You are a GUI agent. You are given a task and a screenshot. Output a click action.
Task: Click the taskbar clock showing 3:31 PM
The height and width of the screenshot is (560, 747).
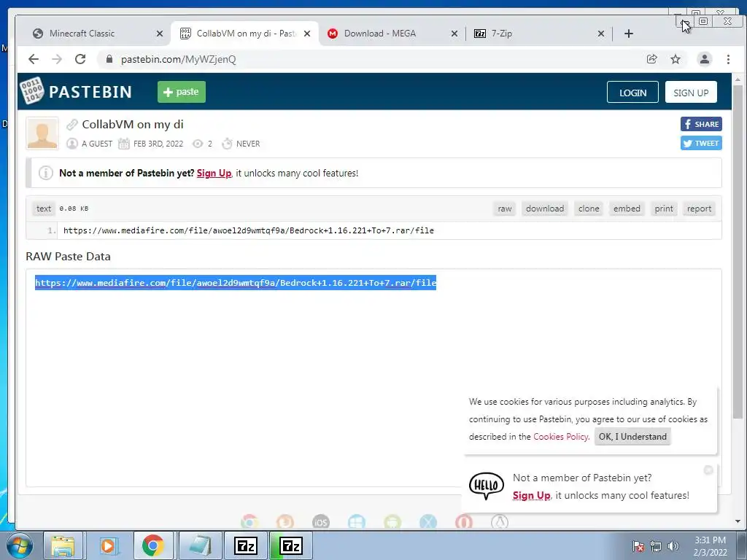[x=711, y=546]
